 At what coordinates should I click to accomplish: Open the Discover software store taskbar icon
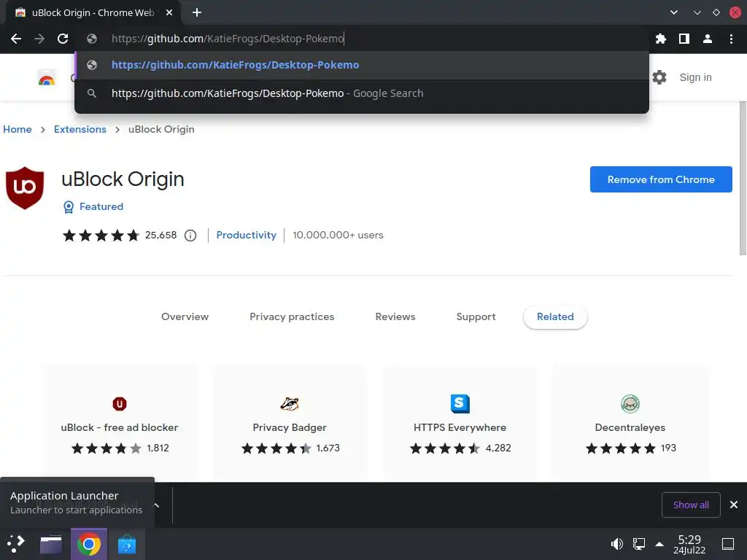pyautogui.click(x=127, y=544)
